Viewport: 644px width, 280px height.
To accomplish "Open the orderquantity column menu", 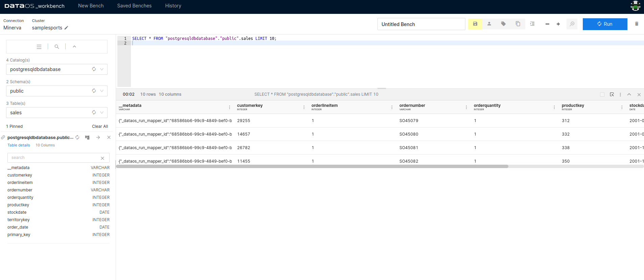I will click(554, 107).
